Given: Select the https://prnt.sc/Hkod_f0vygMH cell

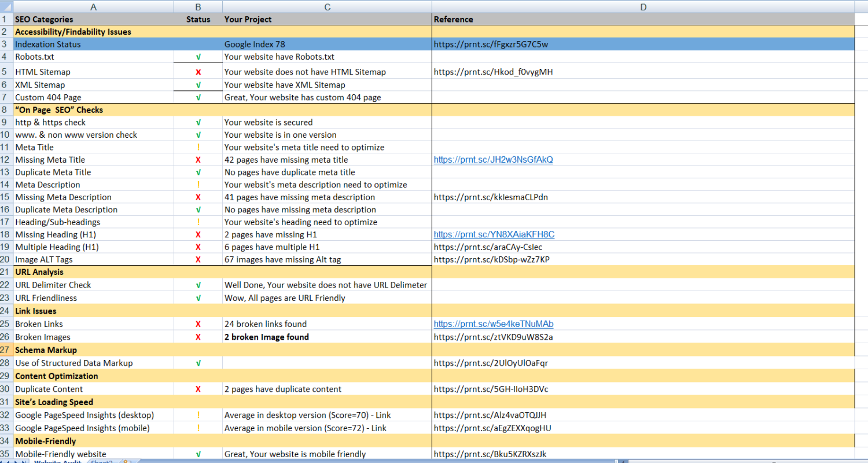Looking at the screenshot, I should pyautogui.click(x=643, y=72).
